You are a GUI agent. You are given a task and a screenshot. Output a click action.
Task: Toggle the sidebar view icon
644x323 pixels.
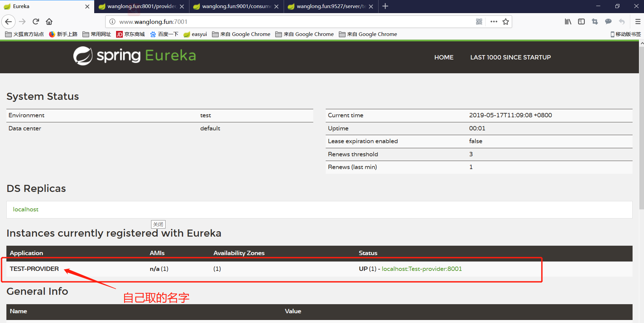point(581,22)
